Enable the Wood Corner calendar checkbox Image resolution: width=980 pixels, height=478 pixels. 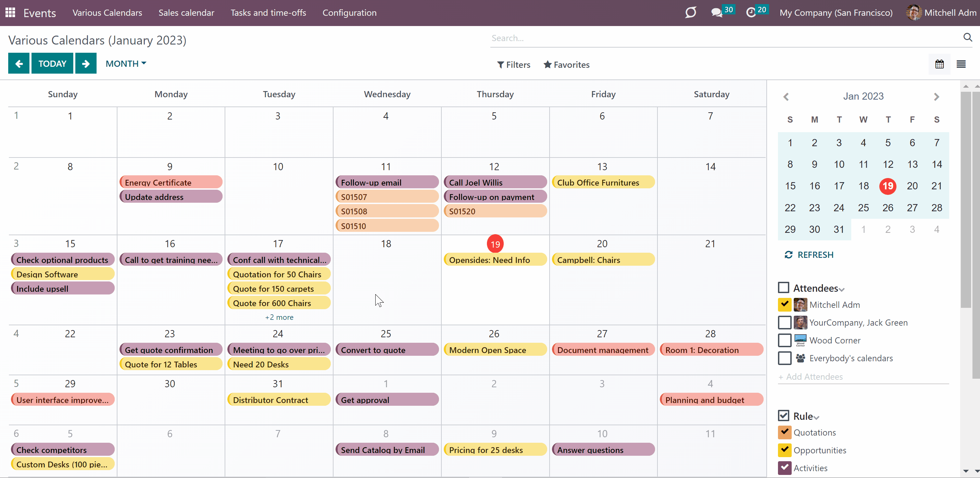[x=784, y=340]
